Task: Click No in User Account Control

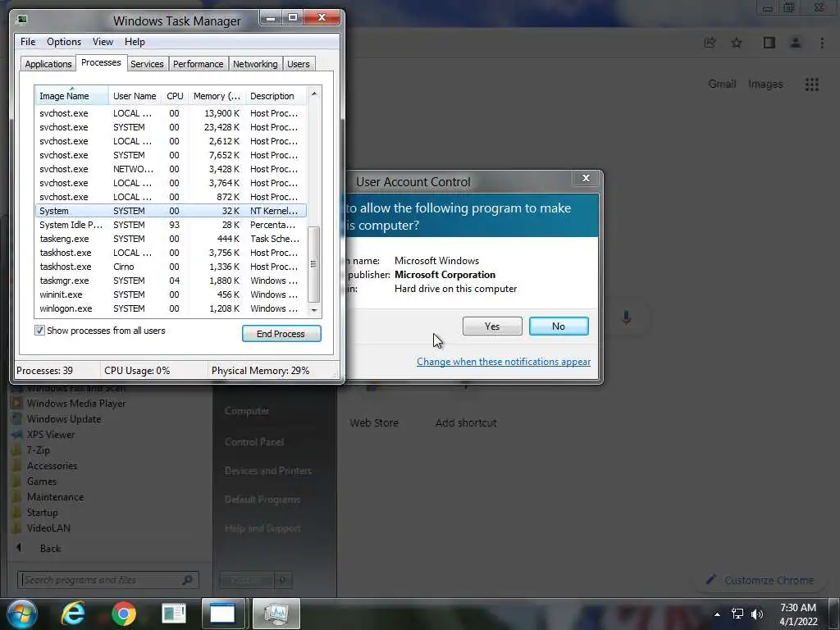Action: tap(558, 326)
